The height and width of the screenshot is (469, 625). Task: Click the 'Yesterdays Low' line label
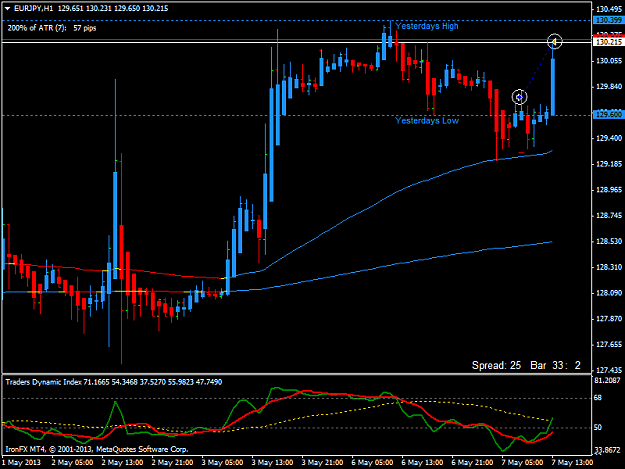coord(426,121)
